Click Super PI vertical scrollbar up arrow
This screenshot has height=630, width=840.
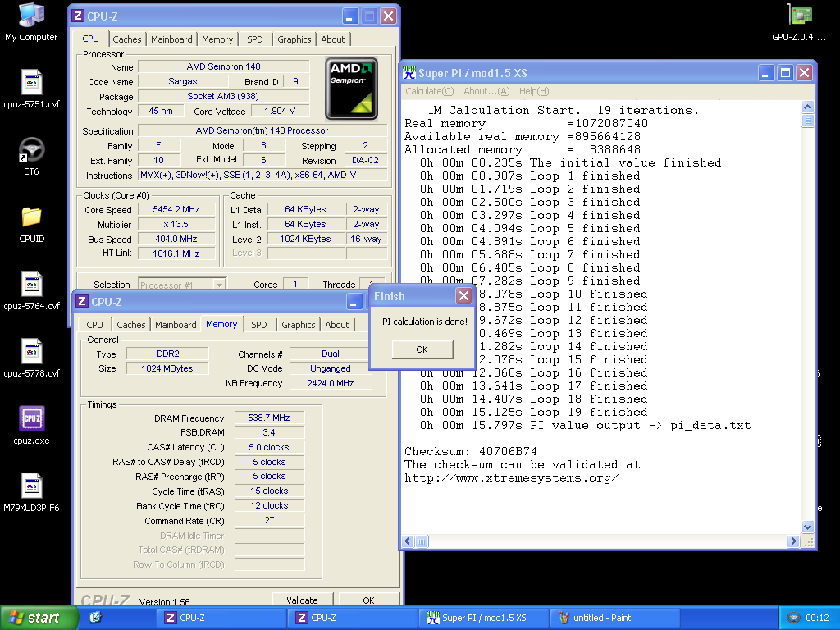pyautogui.click(x=808, y=107)
